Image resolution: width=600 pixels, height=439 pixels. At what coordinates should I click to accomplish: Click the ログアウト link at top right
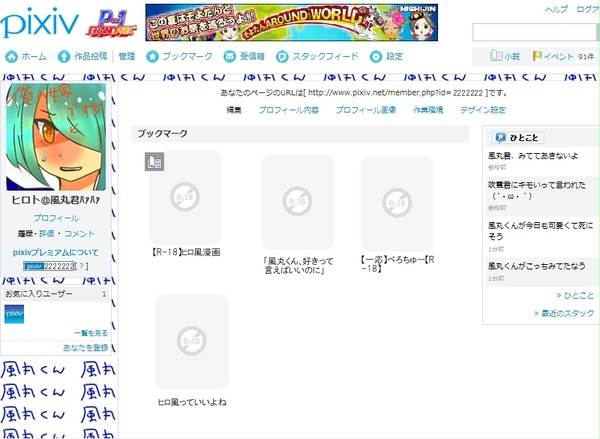tap(588, 10)
